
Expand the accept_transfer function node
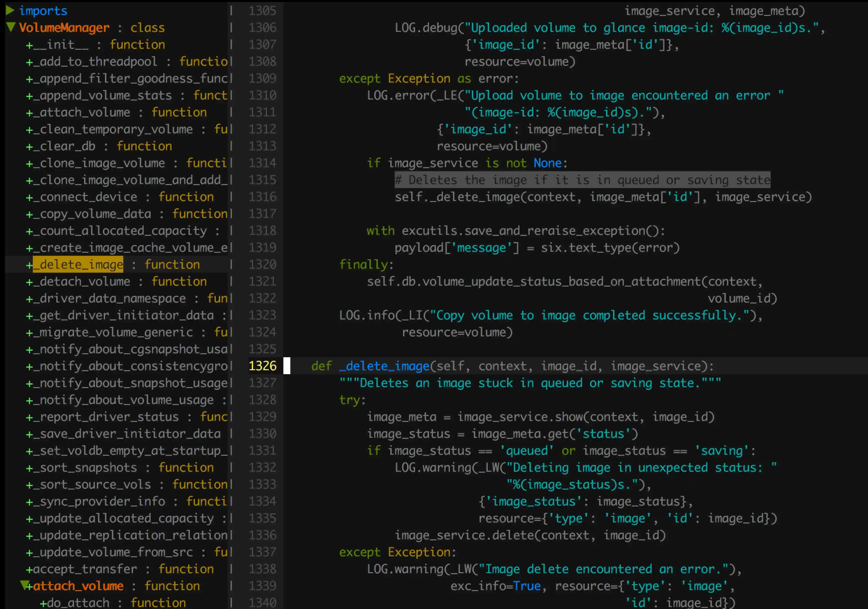point(30,569)
